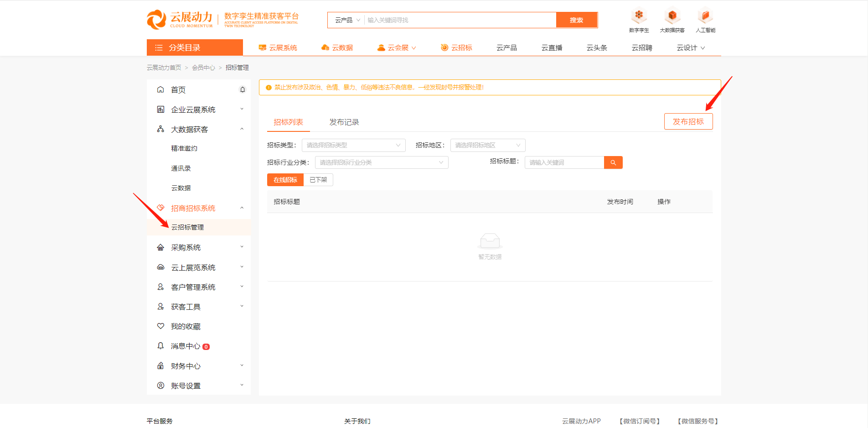Open 分类目录 via its list icon

click(159, 47)
